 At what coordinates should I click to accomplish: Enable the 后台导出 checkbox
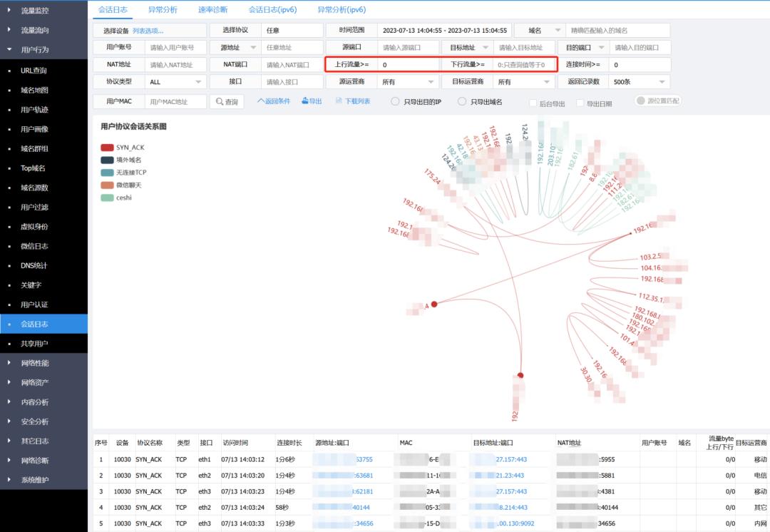point(533,103)
